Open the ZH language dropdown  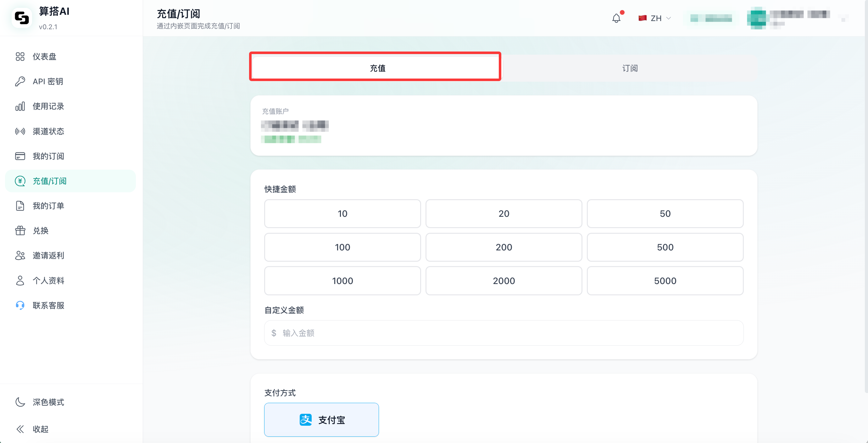click(655, 18)
